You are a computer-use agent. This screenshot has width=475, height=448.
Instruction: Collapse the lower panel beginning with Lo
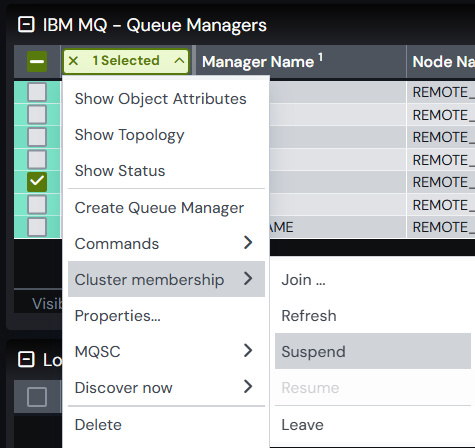click(26, 360)
